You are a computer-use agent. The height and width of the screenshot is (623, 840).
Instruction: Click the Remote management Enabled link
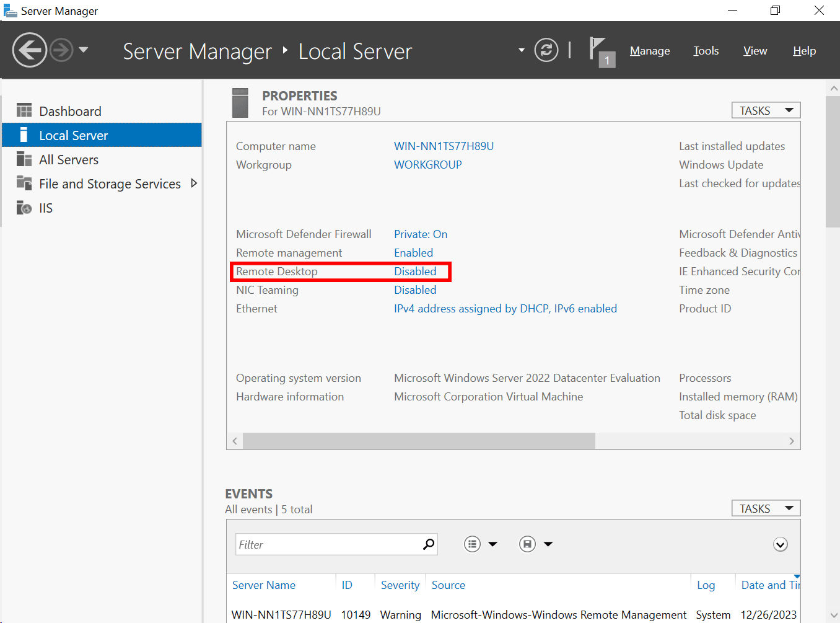(414, 253)
